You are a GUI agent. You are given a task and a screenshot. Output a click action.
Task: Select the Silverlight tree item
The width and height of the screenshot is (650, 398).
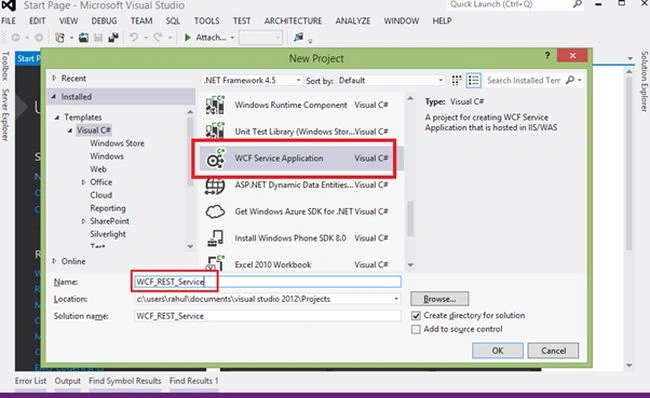[108, 234]
